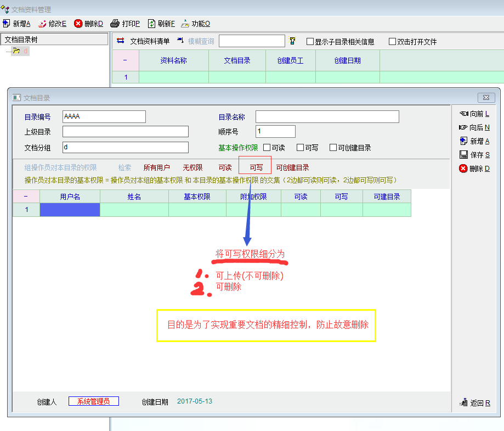504x431 pixels.
Task: Enable 显示子目录相关信息 checkbox
Action: click(x=310, y=42)
